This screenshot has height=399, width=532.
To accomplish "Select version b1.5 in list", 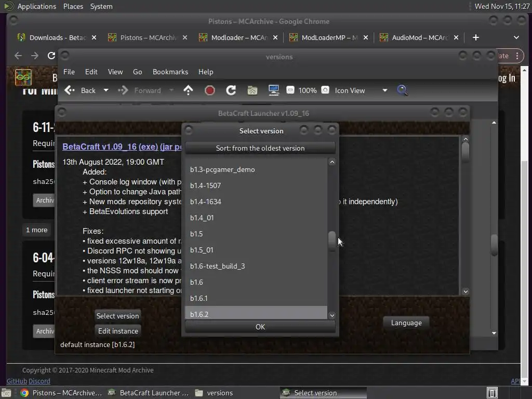I will click(256, 234).
